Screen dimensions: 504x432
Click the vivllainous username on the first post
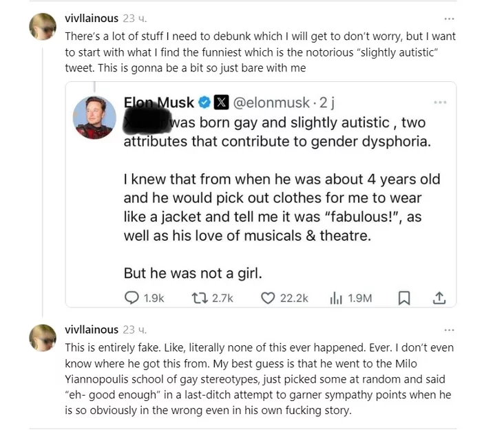92,19
